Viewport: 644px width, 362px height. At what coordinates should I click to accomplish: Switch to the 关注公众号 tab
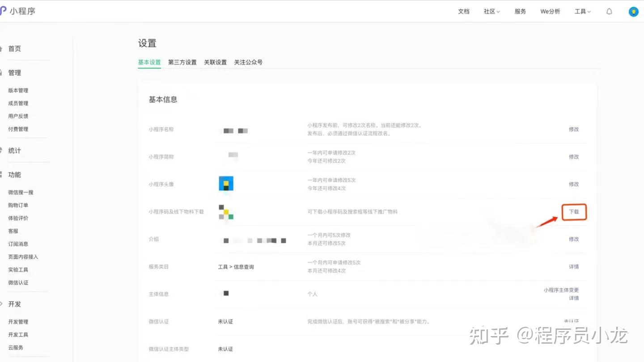coord(248,62)
